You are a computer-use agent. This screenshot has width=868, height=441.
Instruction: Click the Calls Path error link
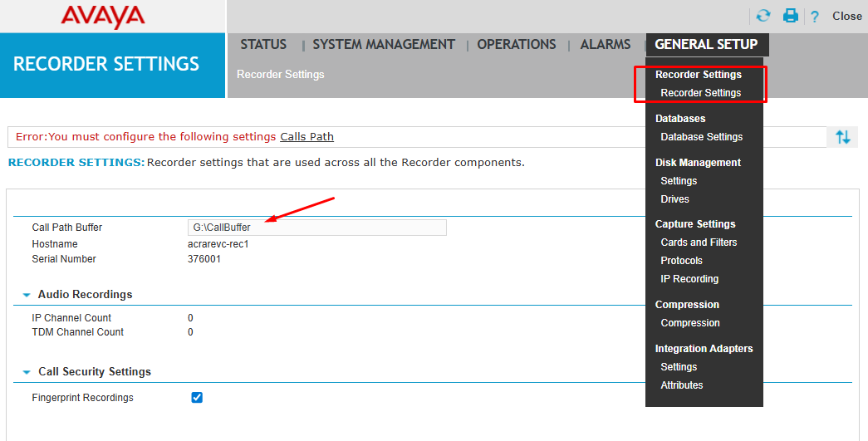(x=306, y=137)
